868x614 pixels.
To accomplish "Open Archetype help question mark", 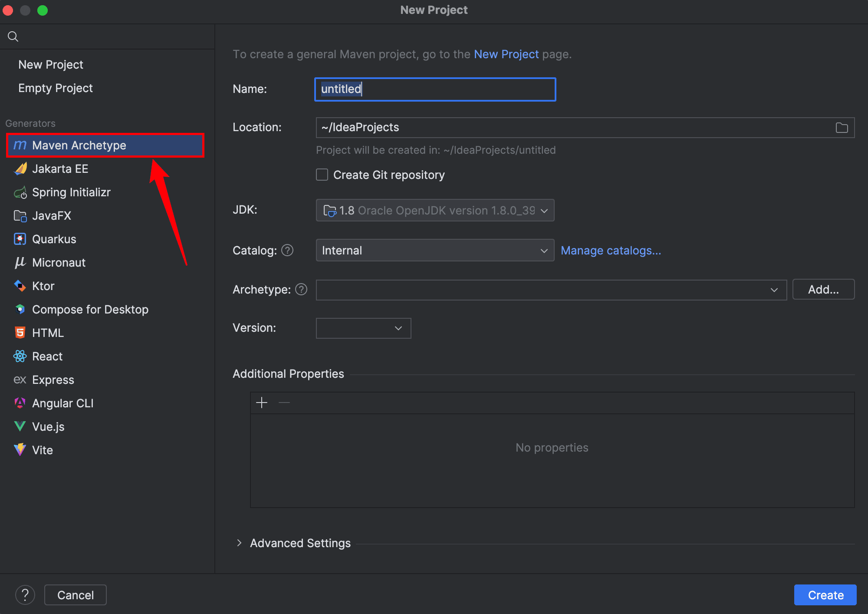I will pos(301,289).
